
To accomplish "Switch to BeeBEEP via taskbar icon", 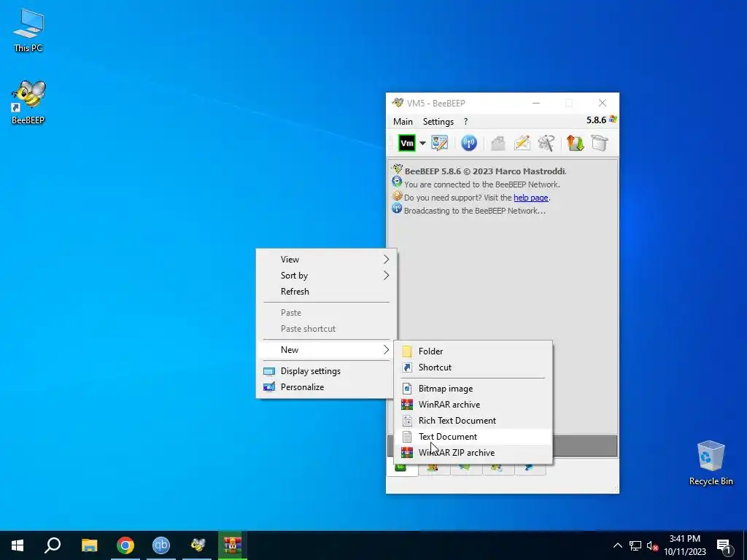I will (197, 545).
